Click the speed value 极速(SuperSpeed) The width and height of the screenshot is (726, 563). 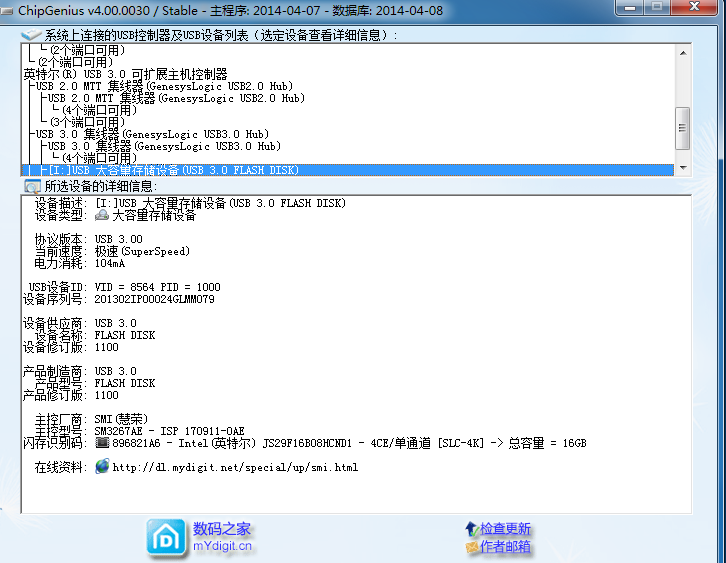[x=142, y=251]
